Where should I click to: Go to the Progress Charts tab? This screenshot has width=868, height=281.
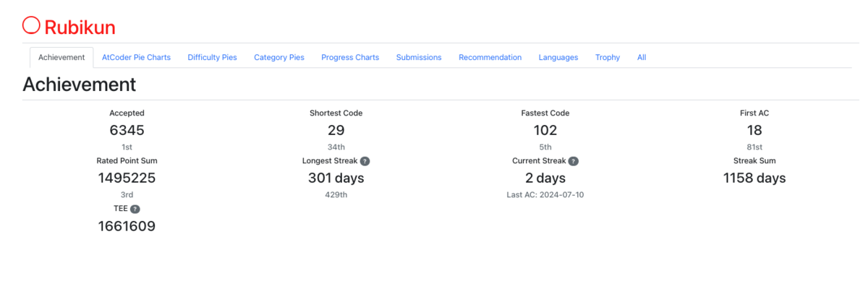[350, 58]
